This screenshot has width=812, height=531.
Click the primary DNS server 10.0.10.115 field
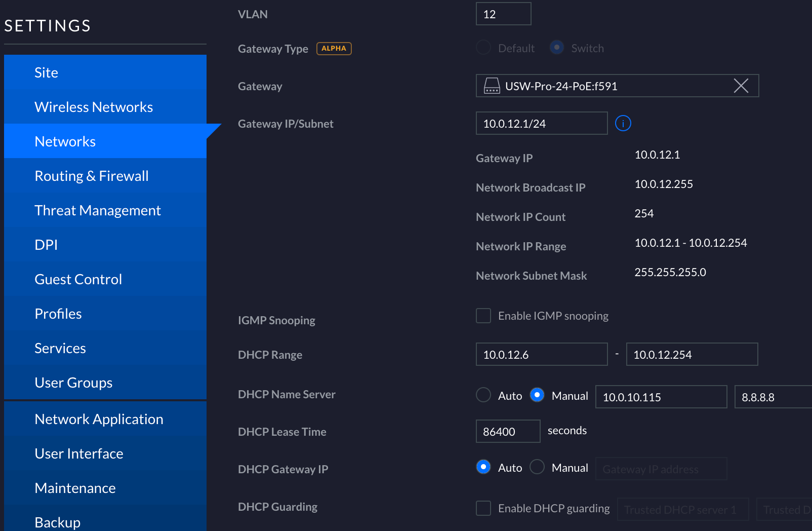tap(661, 397)
